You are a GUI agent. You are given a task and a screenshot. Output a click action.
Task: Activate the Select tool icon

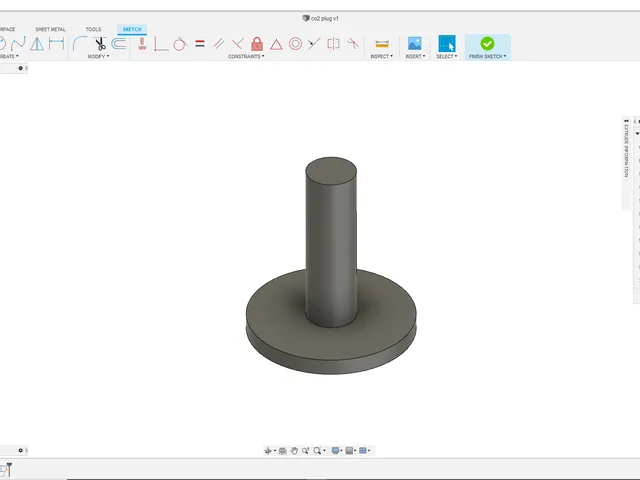447,43
